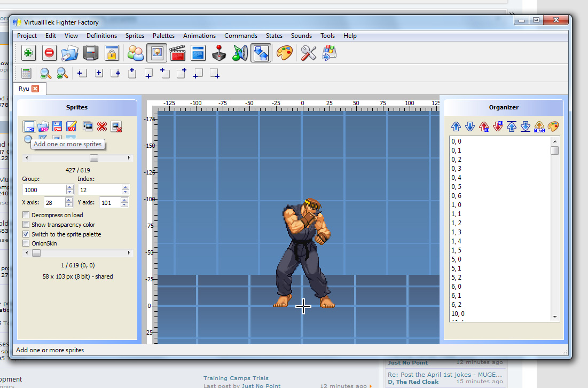Select the "5, 1" entry in Organizer list

pyautogui.click(x=457, y=268)
